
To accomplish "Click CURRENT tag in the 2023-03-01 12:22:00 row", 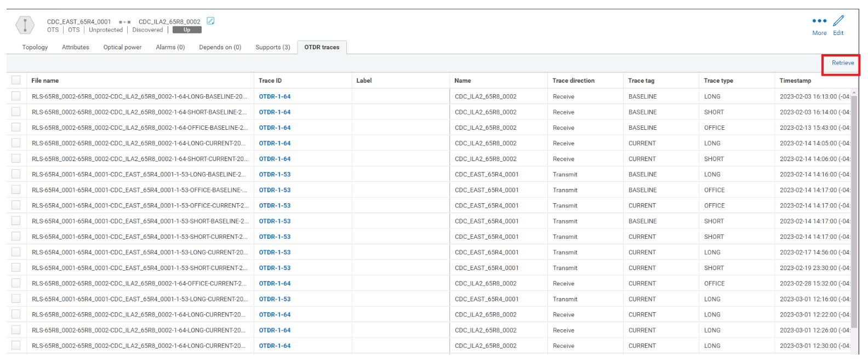I will (x=642, y=314).
